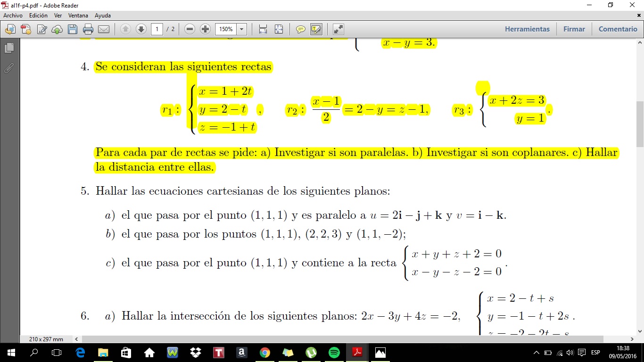Expand the attachments paperclip panel
Image resolution: width=644 pixels, height=362 pixels.
[x=9, y=68]
